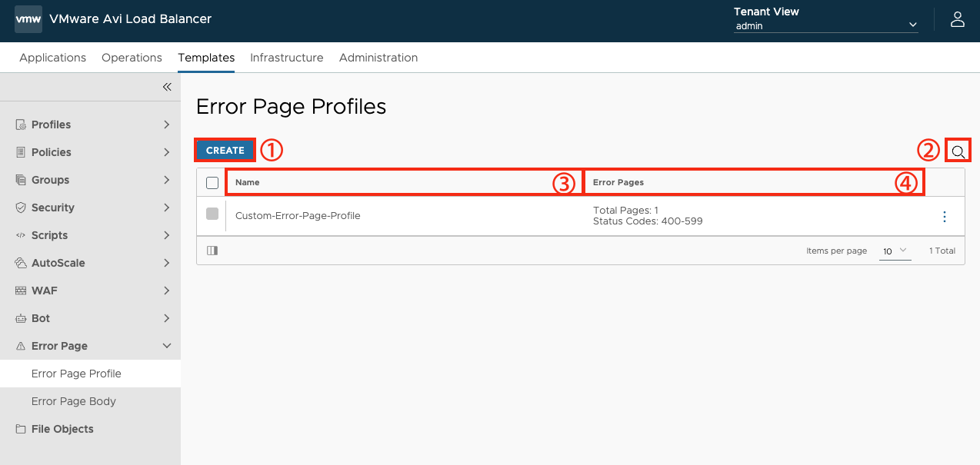Click the CREATE button
980x465 pixels.
pos(225,151)
